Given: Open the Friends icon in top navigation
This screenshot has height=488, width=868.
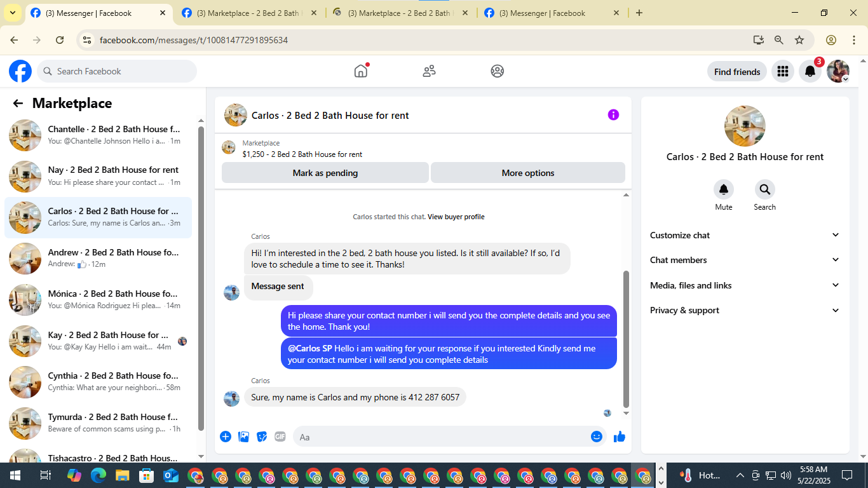Looking at the screenshot, I should point(429,71).
